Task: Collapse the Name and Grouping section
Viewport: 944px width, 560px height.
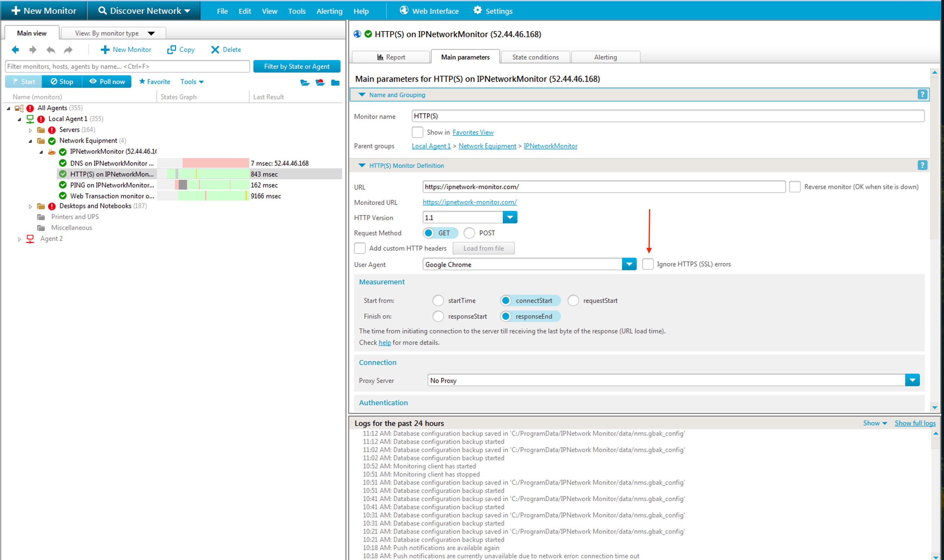Action: pos(361,95)
